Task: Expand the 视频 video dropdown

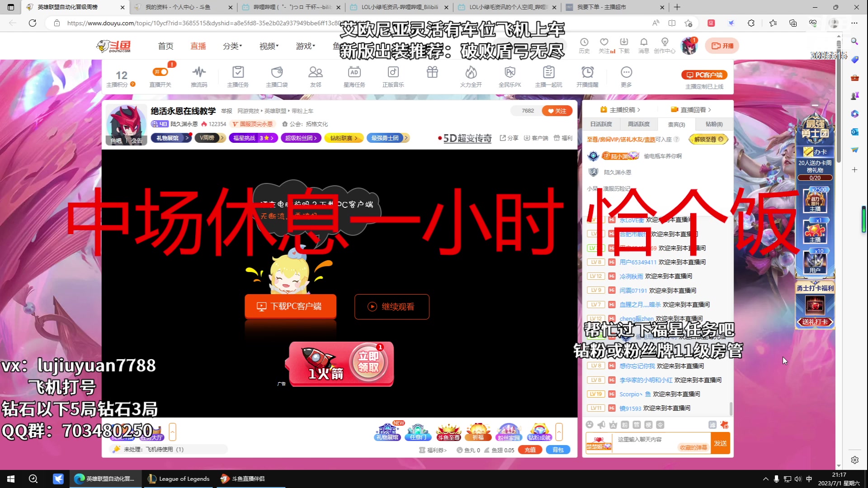Action: (x=269, y=46)
